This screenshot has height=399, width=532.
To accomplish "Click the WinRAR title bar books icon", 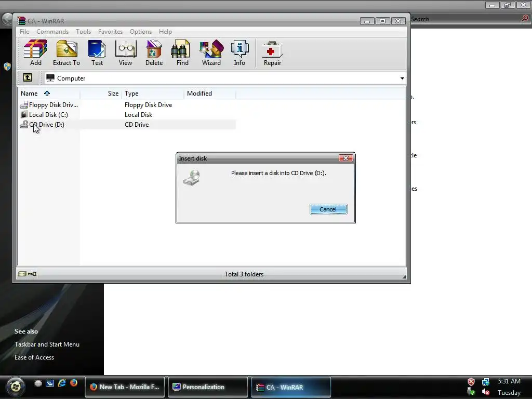I will pyautogui.click(x=21, y=21).
